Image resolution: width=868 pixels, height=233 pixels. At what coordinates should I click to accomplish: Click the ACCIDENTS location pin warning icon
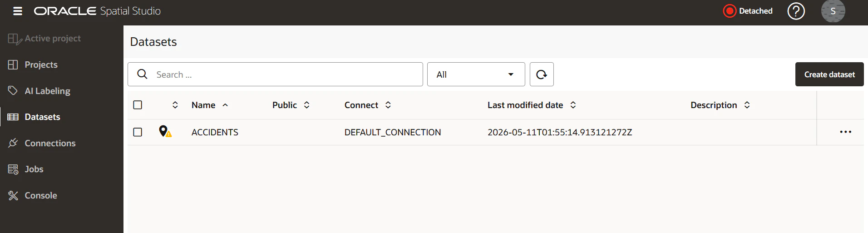165,132
